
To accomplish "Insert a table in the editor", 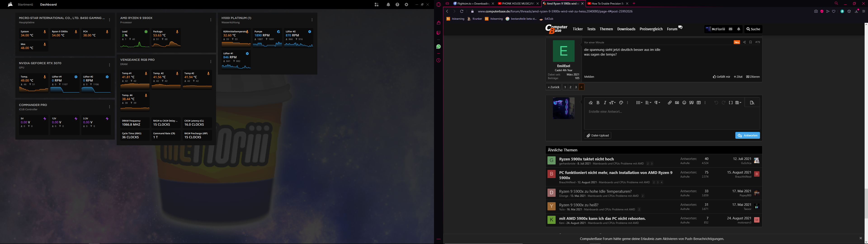I will coord(698,103).
